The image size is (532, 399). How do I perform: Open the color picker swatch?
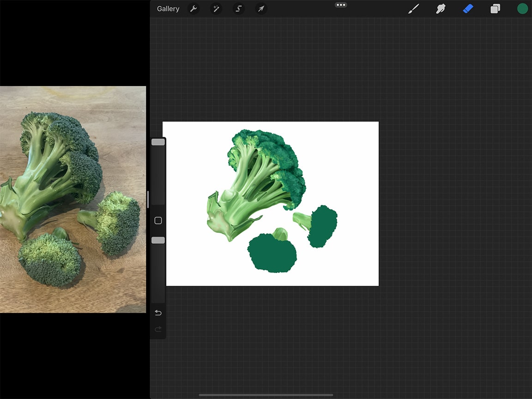pyautogui.click(x=522, y=8)
